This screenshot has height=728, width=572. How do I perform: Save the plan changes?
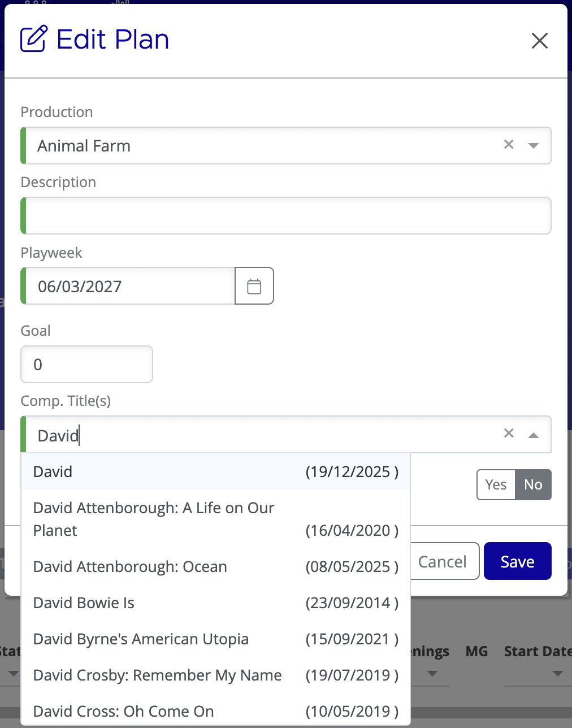pos(517,561)
